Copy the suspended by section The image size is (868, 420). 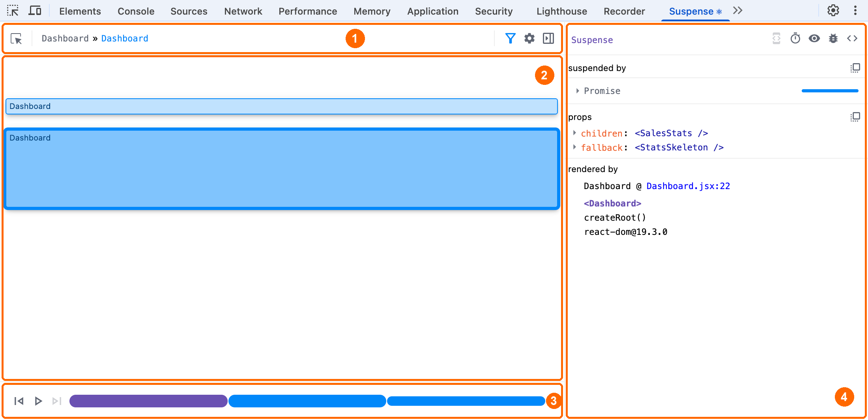coord(855,68)
